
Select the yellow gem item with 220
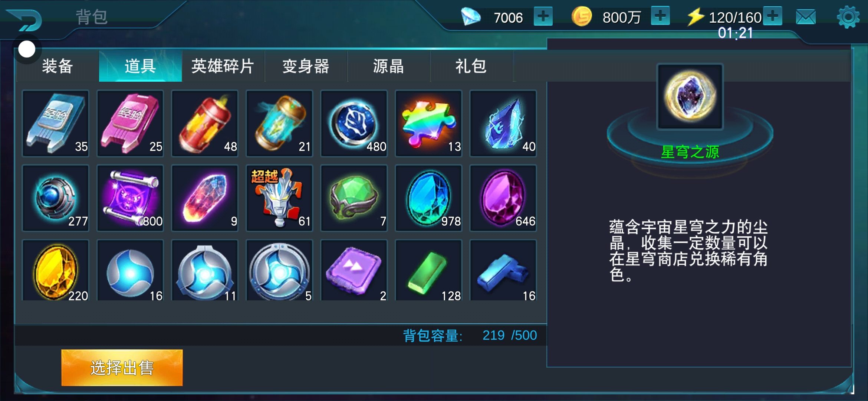pos(56,270)
